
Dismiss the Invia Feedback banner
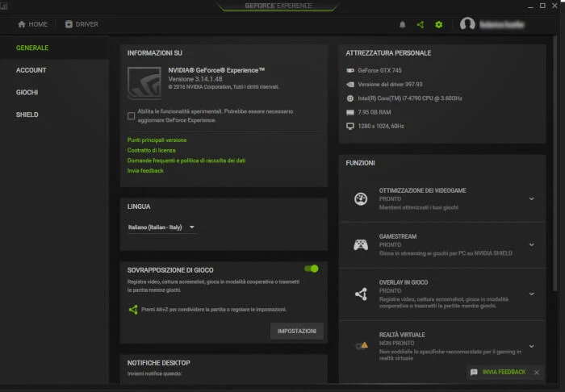tap(537, 373)
